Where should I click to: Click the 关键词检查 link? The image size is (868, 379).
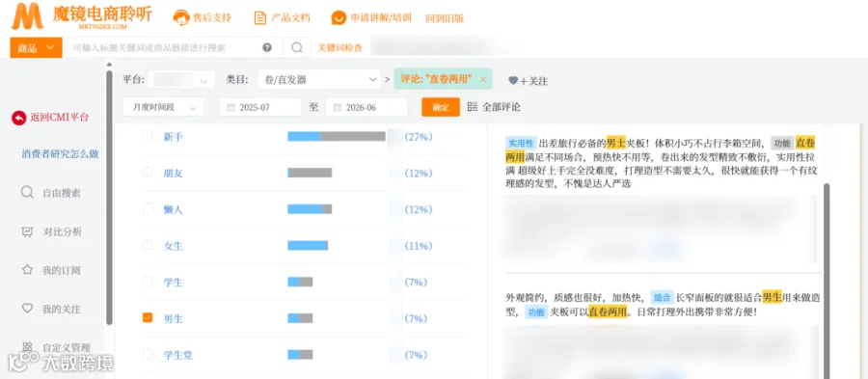coord(339,48)
